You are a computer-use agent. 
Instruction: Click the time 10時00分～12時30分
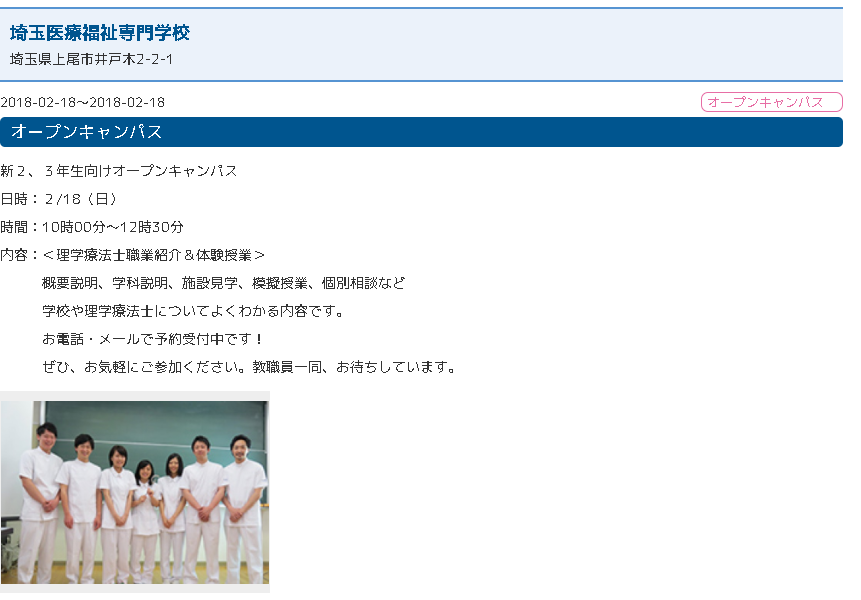112,227
